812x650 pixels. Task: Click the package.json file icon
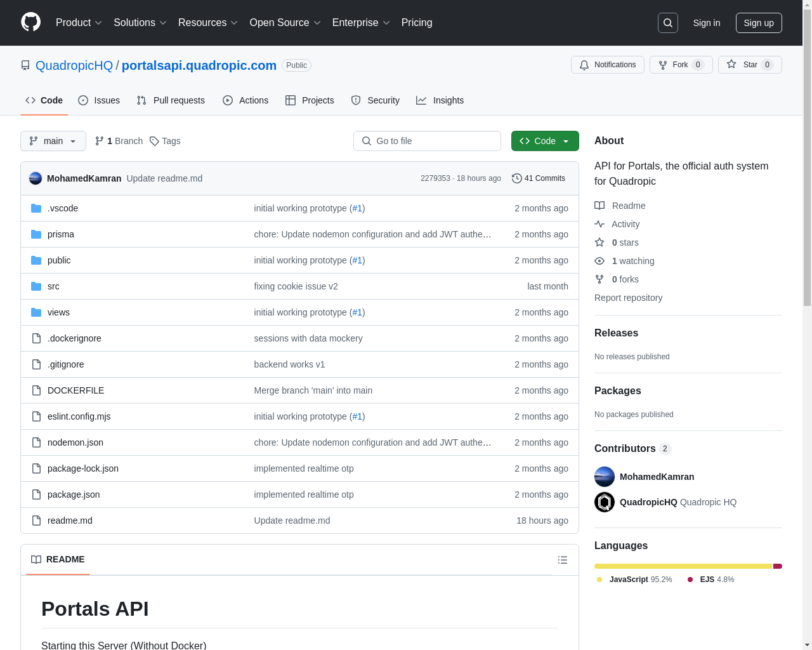tap(36, 494)
